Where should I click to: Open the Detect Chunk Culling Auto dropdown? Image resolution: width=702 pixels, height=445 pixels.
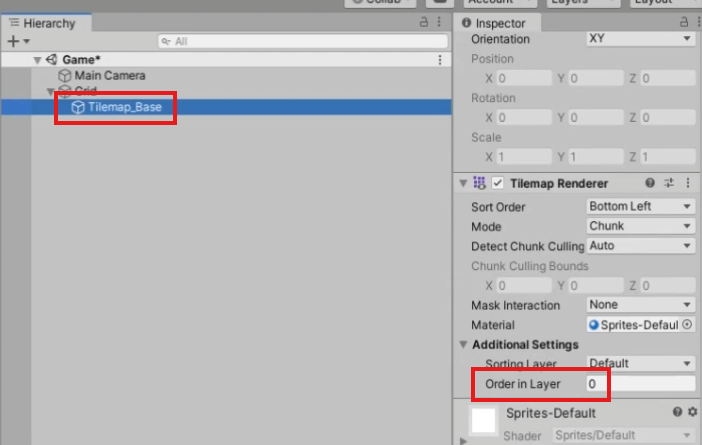tap(640, 246)
